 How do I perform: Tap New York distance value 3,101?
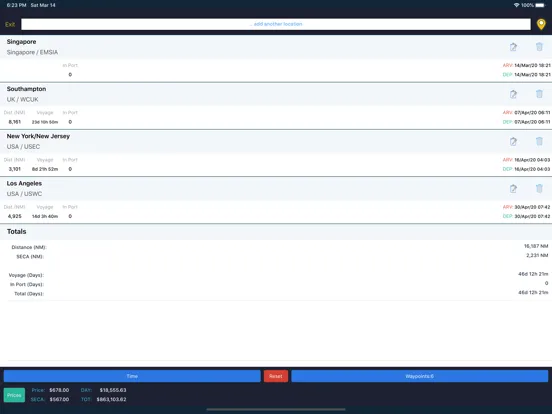14,169
